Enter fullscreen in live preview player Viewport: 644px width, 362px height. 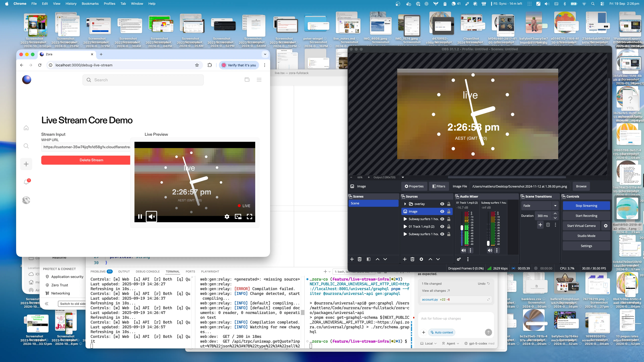coord(249,216)
